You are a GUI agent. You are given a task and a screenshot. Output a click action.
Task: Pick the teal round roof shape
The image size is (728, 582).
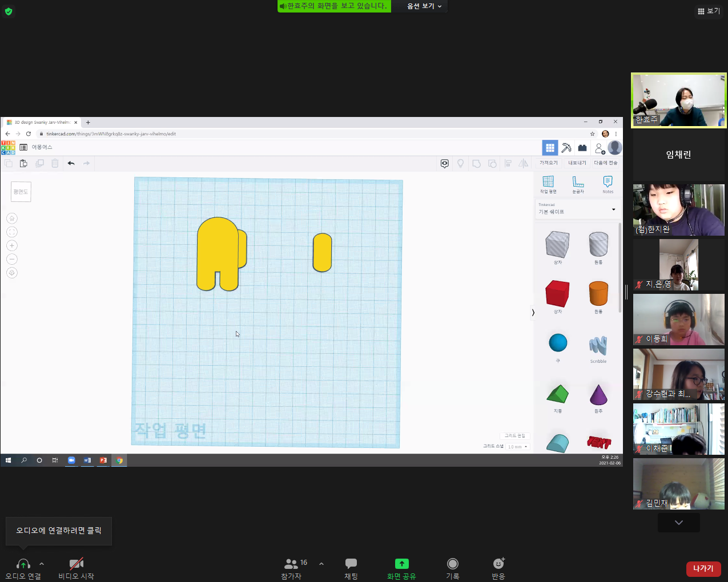pos(558,443)
